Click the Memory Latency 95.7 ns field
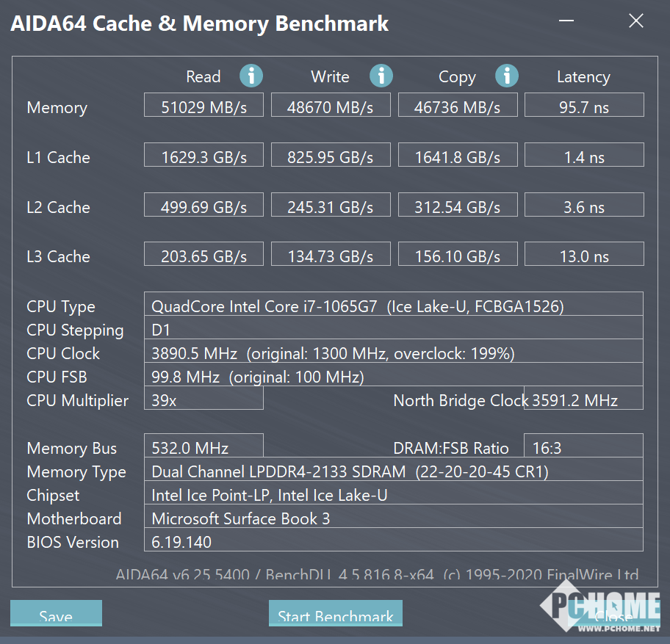The height and width of the screenshot is (644, 670). point(584,104)
